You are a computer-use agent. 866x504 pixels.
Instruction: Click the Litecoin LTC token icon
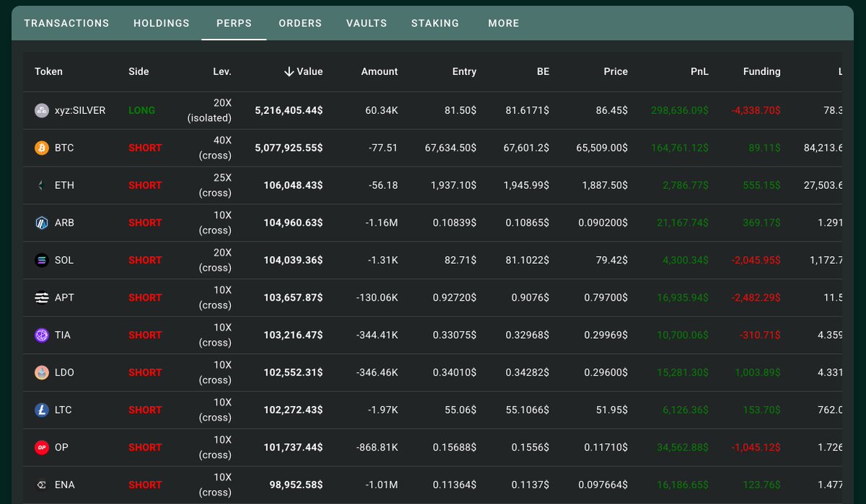pyautogui.click(x=42, y=410)
